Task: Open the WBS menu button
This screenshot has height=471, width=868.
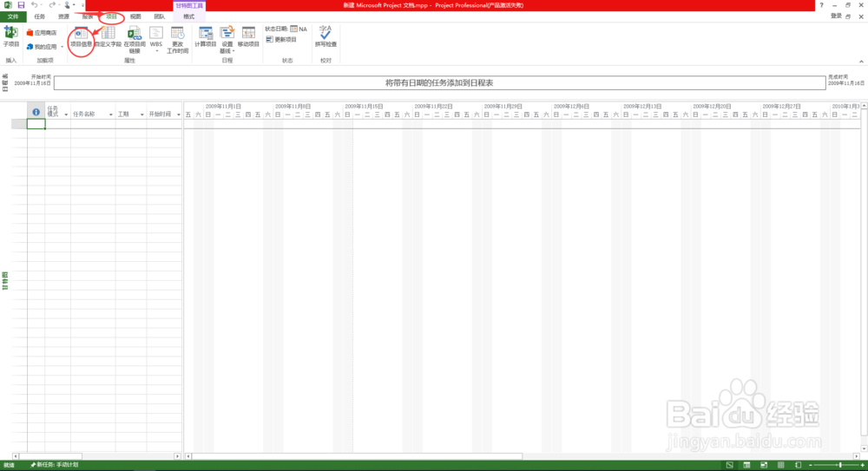Action: (x=156, y=40)
